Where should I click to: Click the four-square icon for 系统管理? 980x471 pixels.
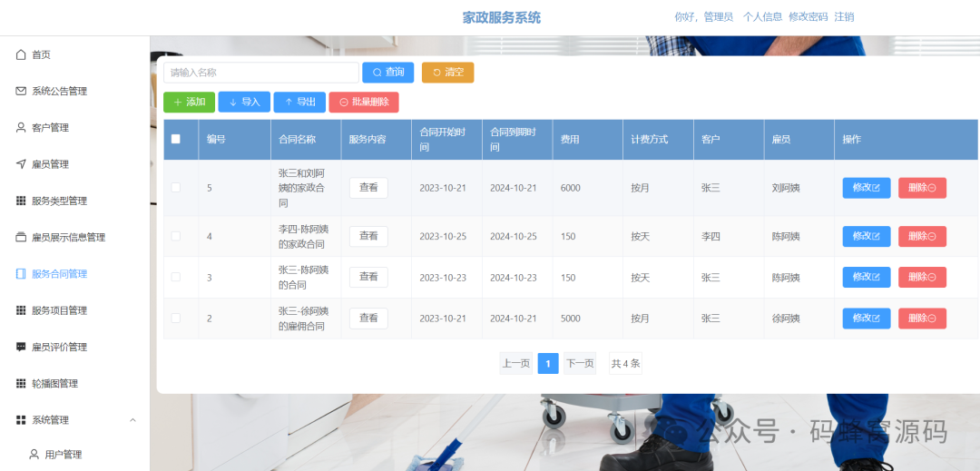tap(21, 420)
